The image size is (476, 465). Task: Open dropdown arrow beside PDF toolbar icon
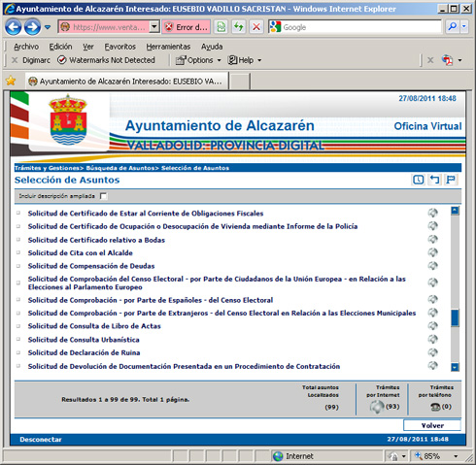[x=459, y=60]
